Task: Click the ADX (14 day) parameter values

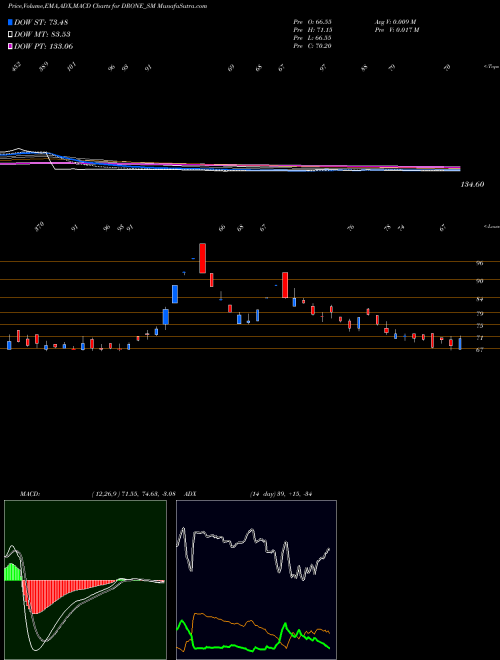Action: pyautogui.click(x=280, y=494)
